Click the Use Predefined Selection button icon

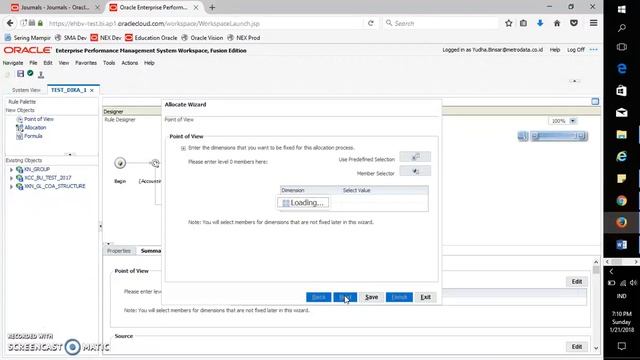[x=415, y=157]
